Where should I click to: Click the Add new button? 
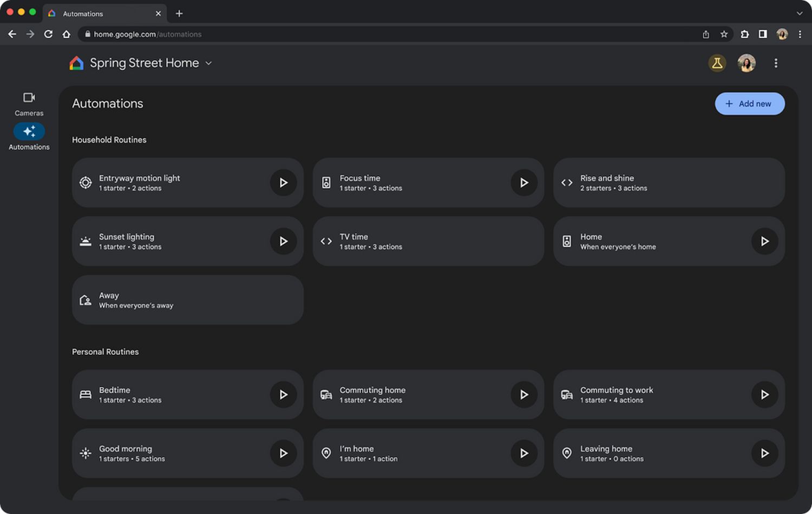pyautogui.click(x=749, y=104)
